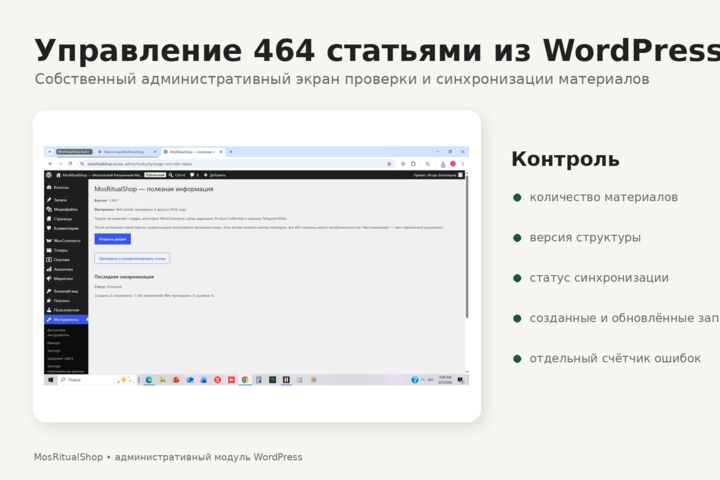
Task: Click the bullet количество материалов
Action: [x=603, y=197]
